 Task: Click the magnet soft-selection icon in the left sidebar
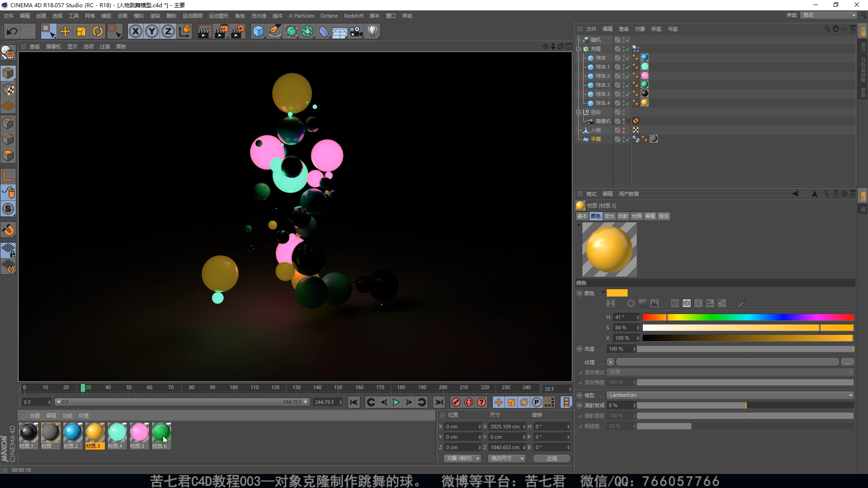[x=8, y=230]
